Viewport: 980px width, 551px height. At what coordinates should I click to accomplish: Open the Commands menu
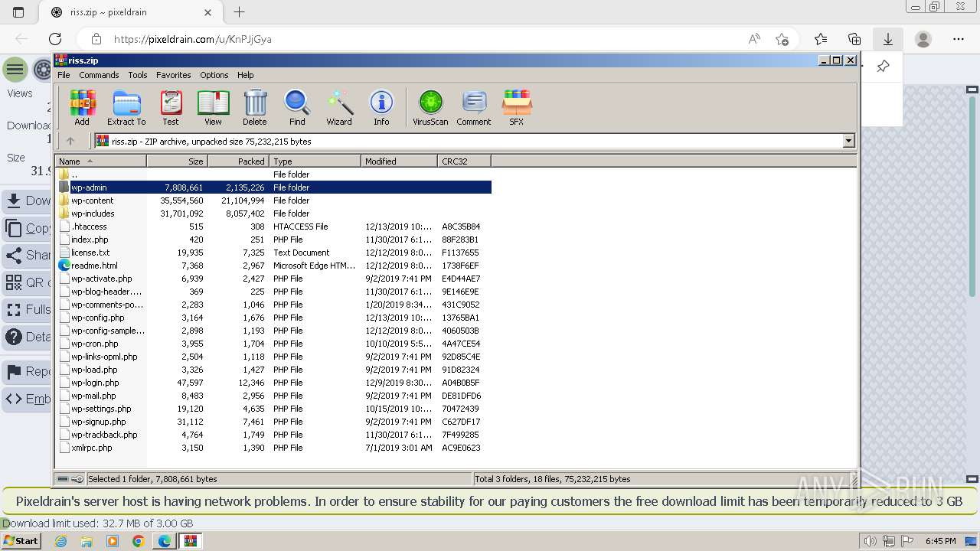99,75
